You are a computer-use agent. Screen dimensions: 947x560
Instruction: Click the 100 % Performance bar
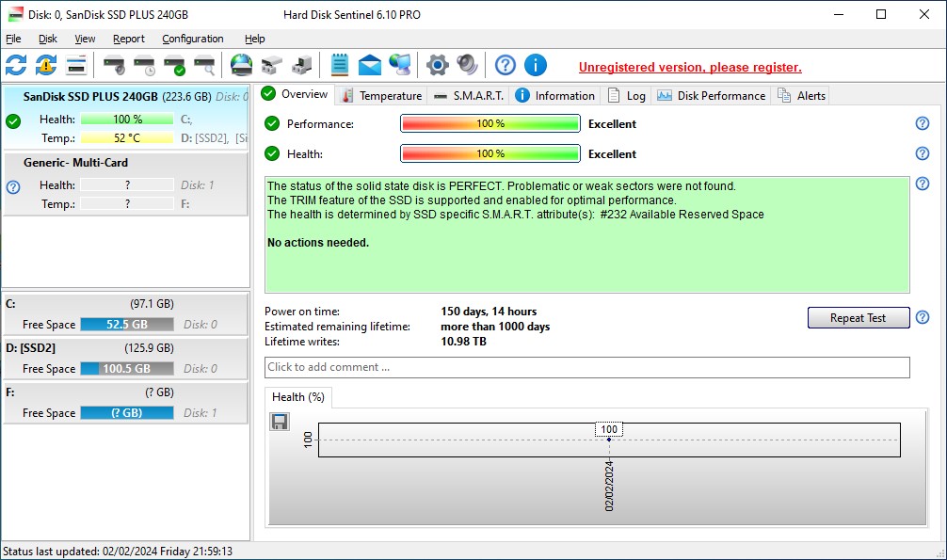coord(490,123)
